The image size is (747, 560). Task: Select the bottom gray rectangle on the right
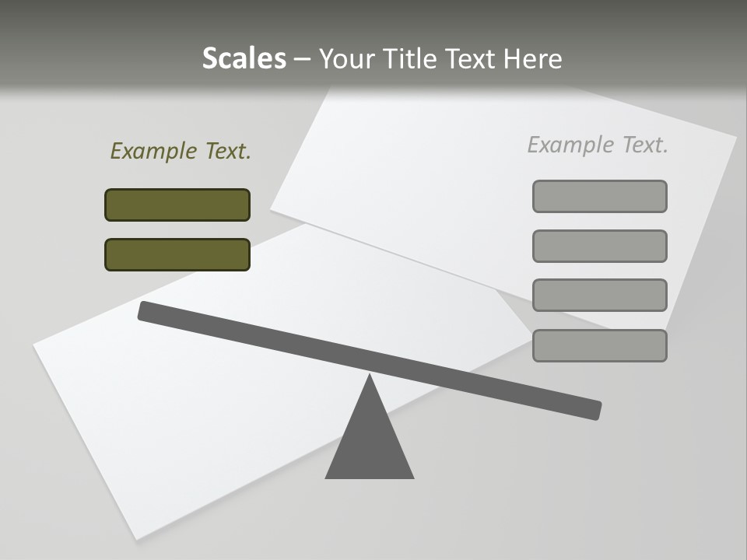(x=599, y=345)
